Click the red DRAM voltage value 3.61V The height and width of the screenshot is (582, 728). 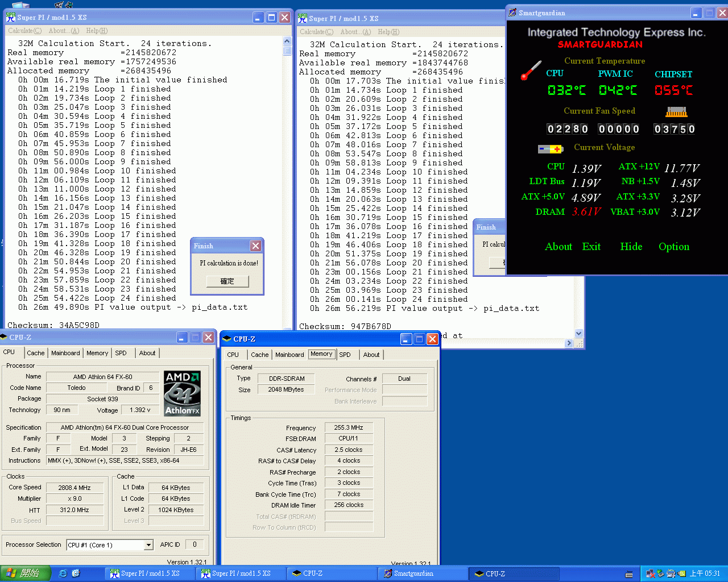click(x=586, y=212)
